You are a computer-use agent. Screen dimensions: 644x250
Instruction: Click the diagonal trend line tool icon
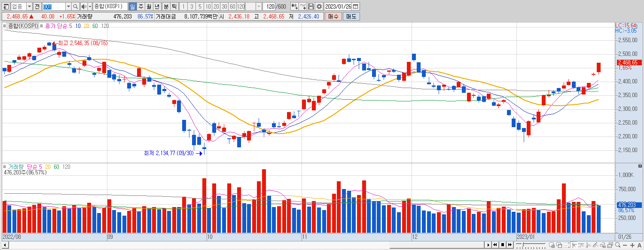coord(595,245)
